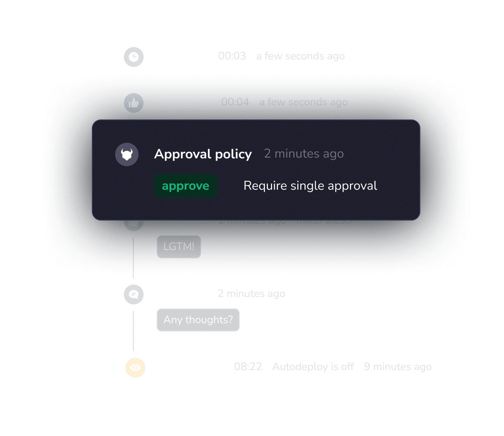Click the 00:04 duration timestamp
Screen dimensions: 504x436
pyautogui.click(x=235, y=102)
